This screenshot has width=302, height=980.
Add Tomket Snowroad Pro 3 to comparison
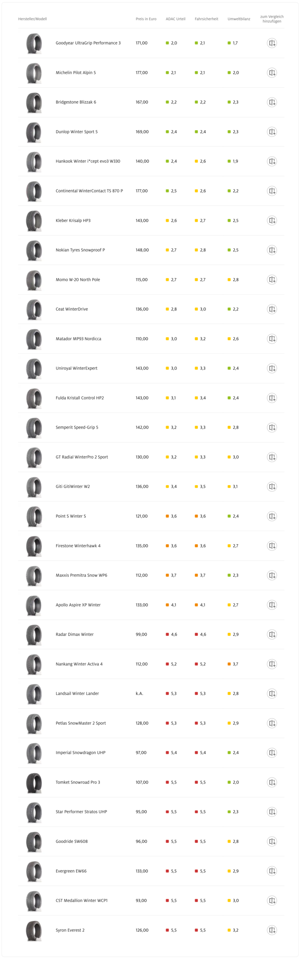pos(272,782)
